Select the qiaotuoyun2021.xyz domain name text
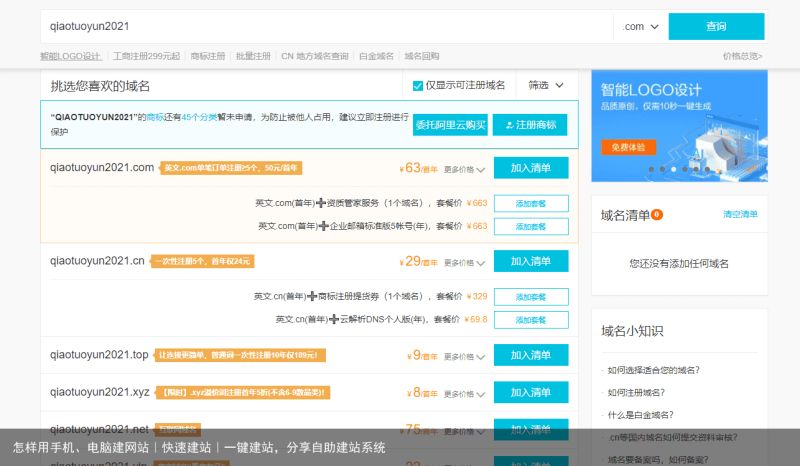The image size is (800, 466). [99, 392]
